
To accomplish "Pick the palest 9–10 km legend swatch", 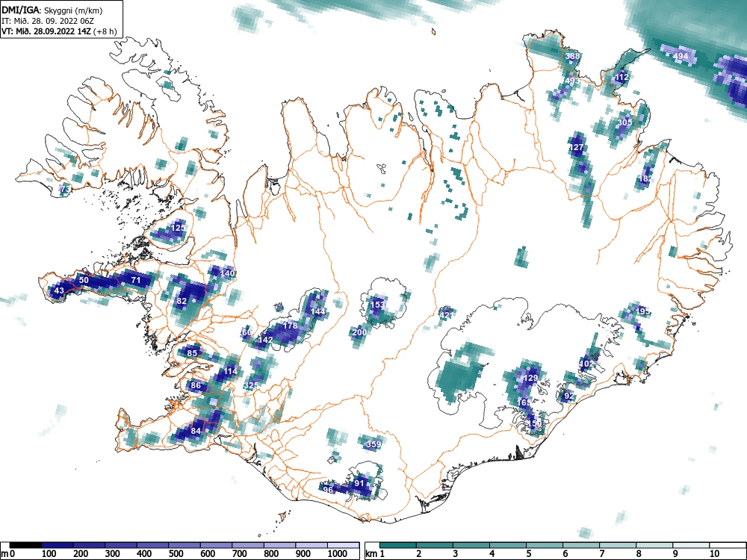I will click(691, 545).
